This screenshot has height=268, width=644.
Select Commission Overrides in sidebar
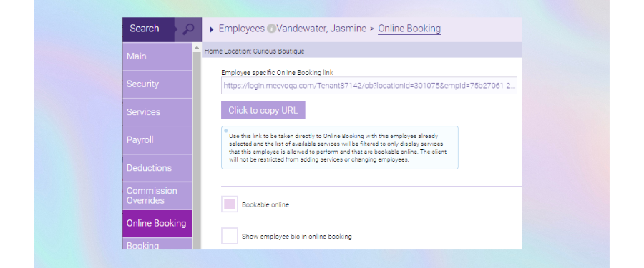pyautogui.click(x=157, y=196)
